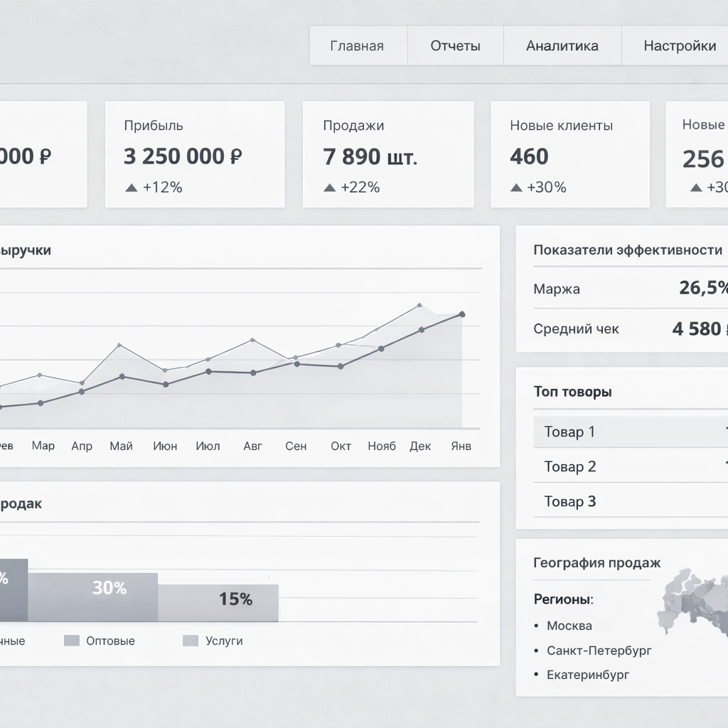728x728 pixels.
Task: Click the Июн axis label
Action: point(165,446)
